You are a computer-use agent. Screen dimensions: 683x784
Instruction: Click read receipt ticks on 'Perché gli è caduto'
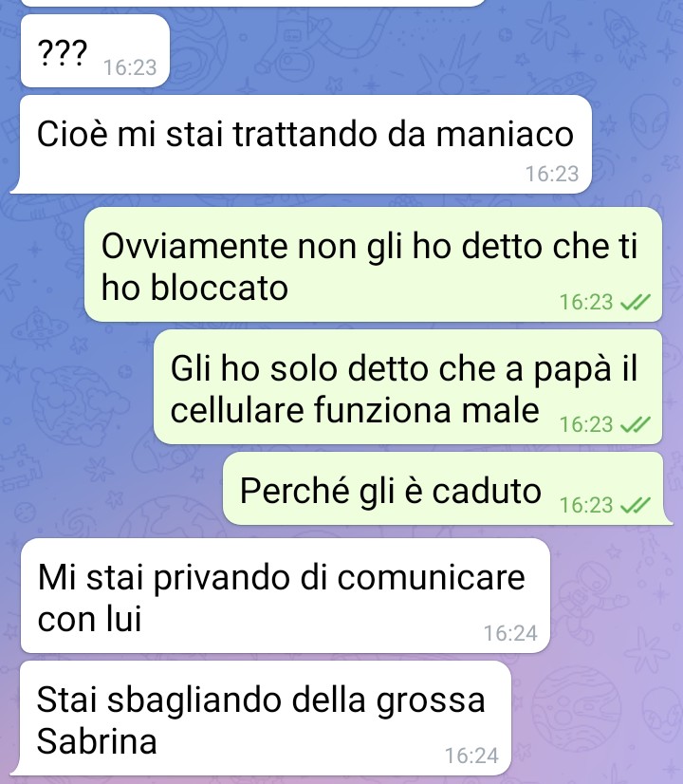[x=635, y=505]
